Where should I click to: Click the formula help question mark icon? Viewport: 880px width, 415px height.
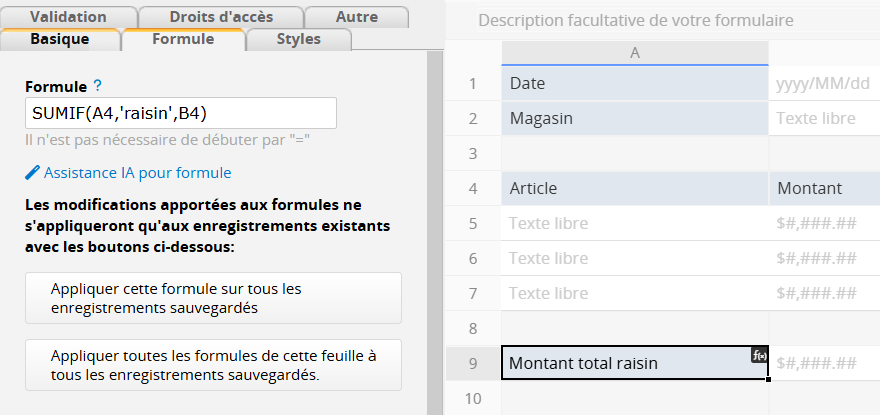(x=97, y=87)
